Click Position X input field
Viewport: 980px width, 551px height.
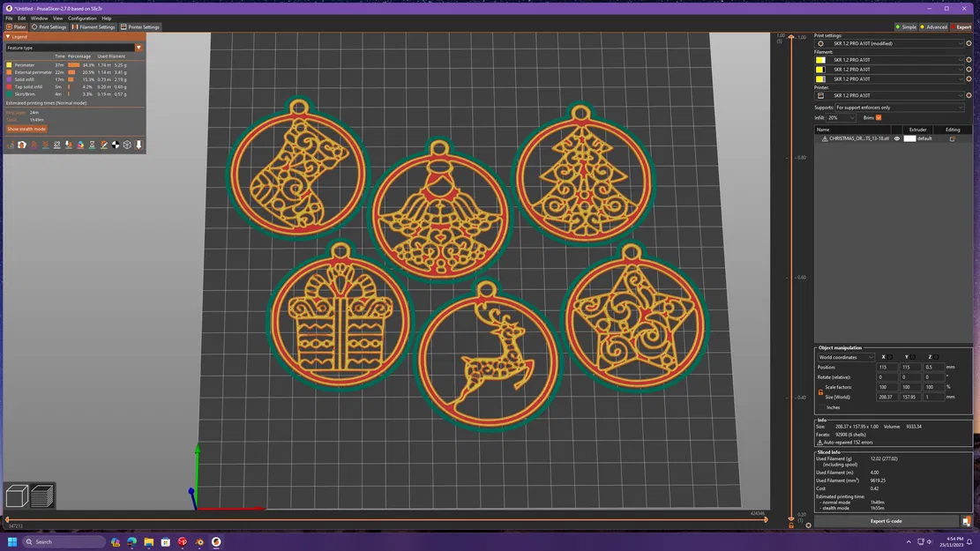(886, 368)
